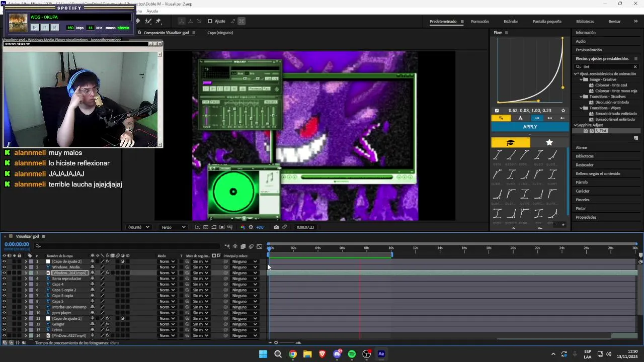Open After Effects icon in taskbar
The height and width of the screenshot is (362, 644).
(x=381, y=354)
